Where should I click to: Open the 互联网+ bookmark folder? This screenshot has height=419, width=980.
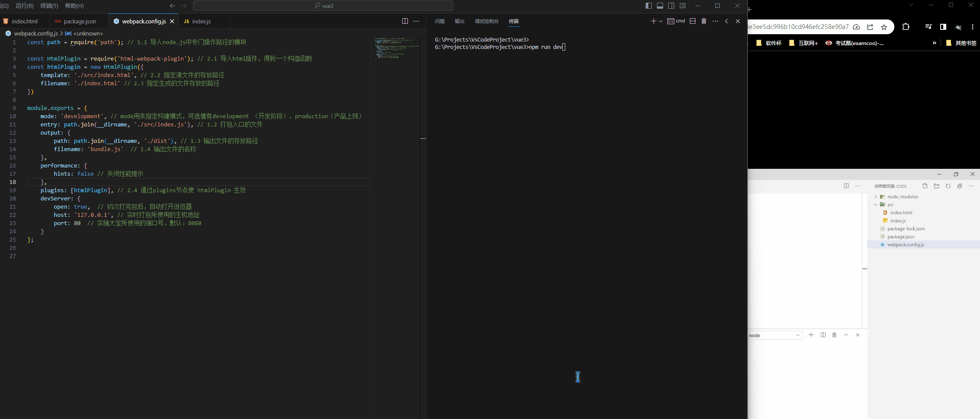[804, 43]
